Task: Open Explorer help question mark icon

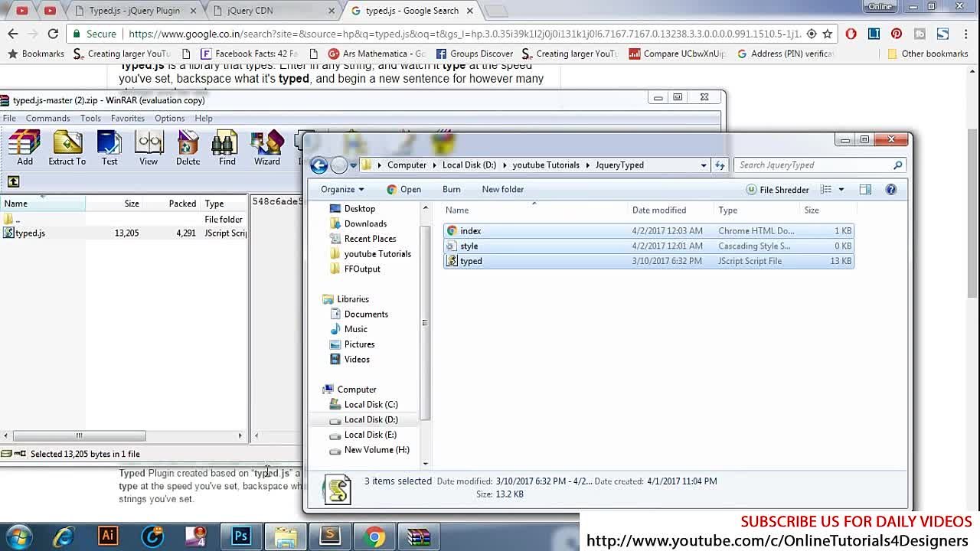Action: coord(891,189)
